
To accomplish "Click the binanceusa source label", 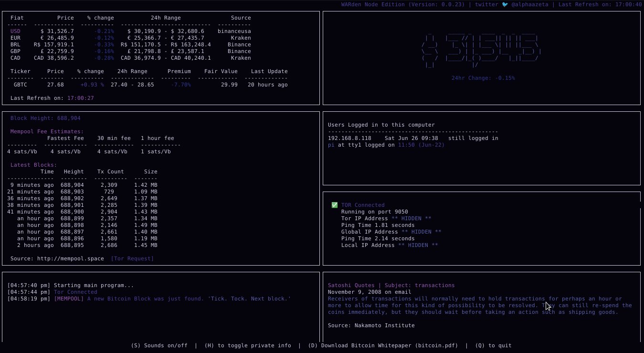I will coord(233,31).
